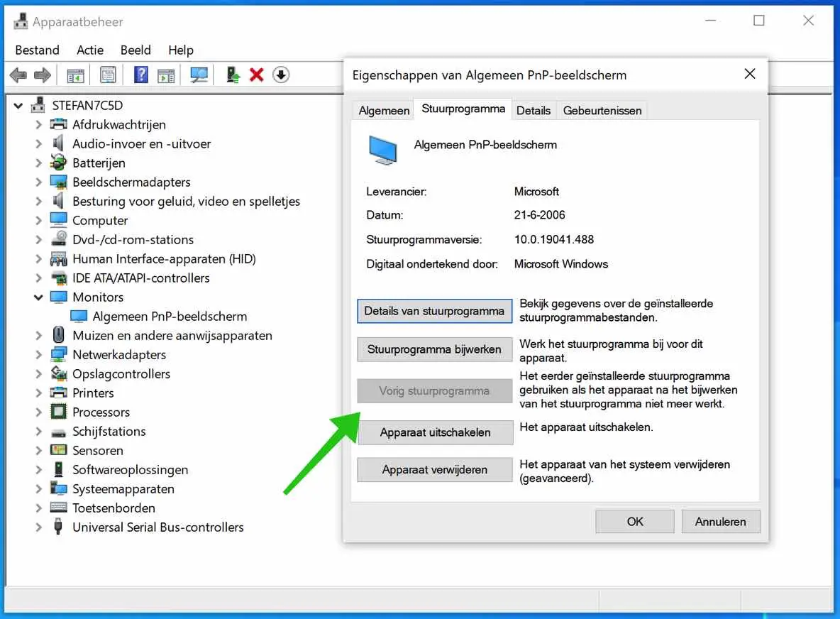Click the Human Interface-apparaten icon
Screen dimensions: 840x619
(58, 259)
